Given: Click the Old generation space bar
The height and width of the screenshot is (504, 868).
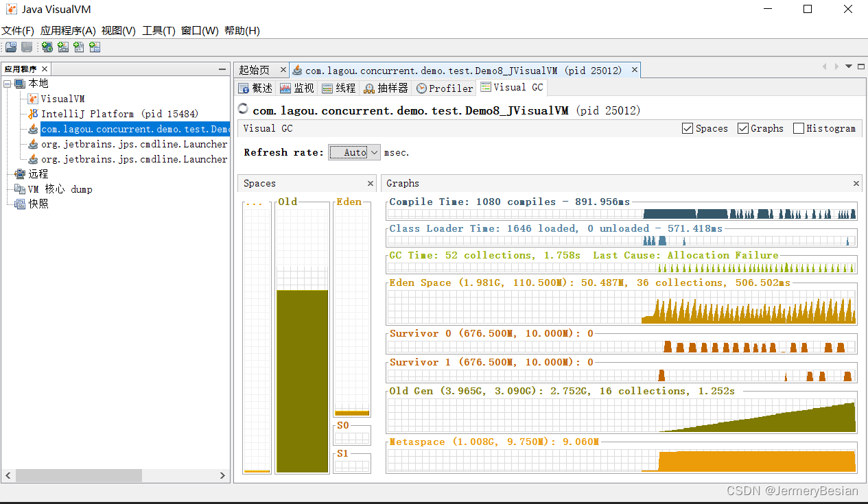Looking at the screenshot, I should coord(302,381).
